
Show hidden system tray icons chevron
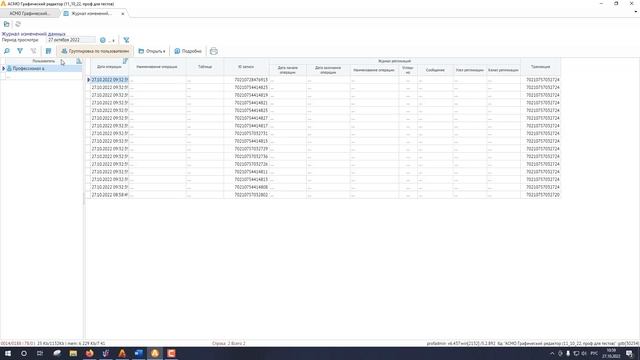click(x=552, y=353)
